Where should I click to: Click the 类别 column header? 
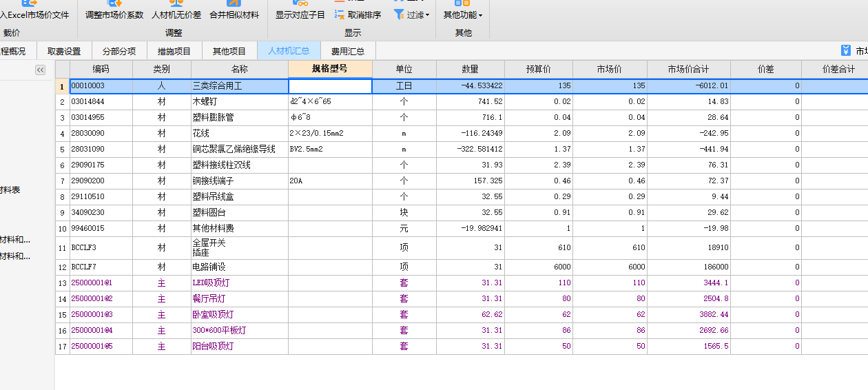(x=162, y=70)
